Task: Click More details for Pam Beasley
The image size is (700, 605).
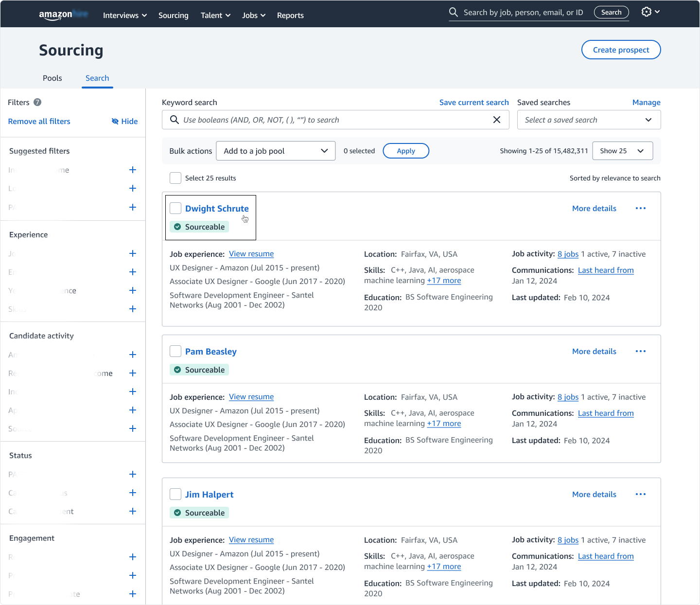Action: click(594, 351)
